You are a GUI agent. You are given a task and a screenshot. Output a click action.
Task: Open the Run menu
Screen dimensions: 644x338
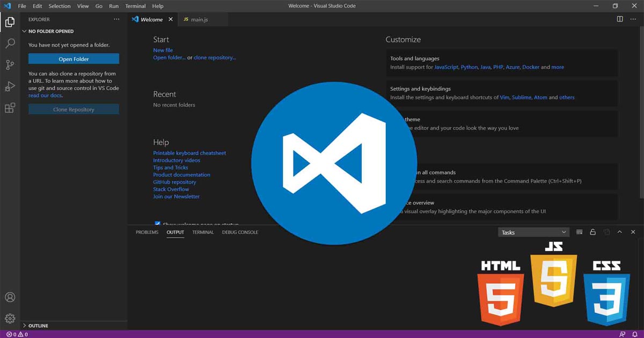point(114,6)
